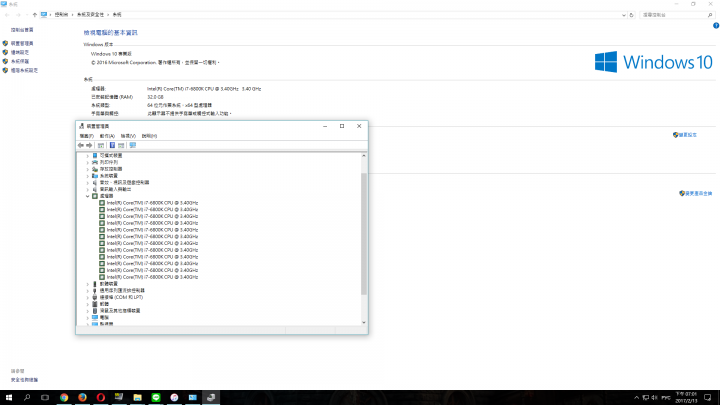Image resolution: width=720 pixels, height=405 pixels.
Task: Click the search Control Panel input box
Action: [676, 15]
